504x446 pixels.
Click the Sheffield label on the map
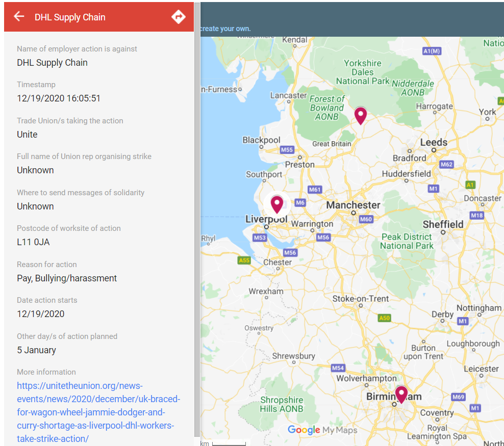pos(443,224)
